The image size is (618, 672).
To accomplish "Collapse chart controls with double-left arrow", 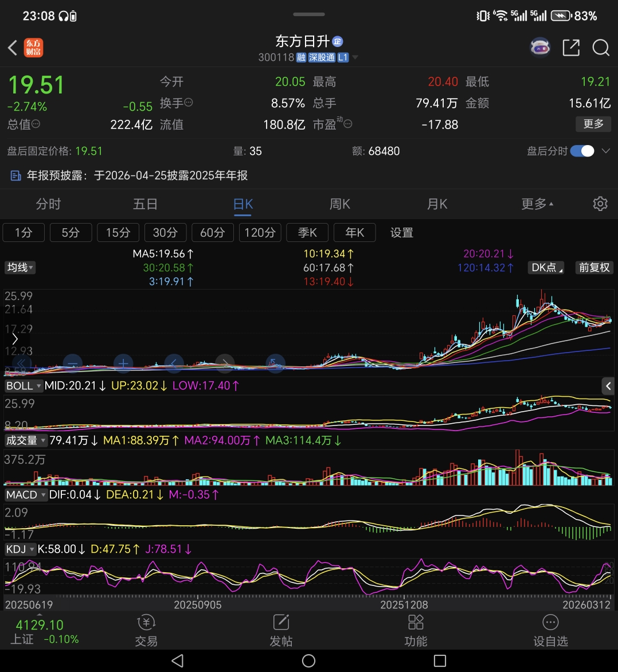I will pos(21,364).
